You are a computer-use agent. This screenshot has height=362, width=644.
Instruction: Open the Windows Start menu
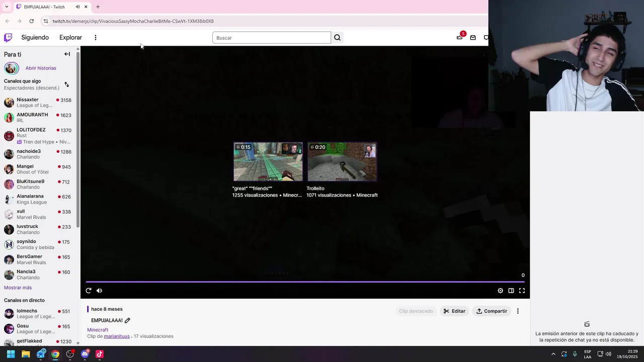click(x=11, y=354)
